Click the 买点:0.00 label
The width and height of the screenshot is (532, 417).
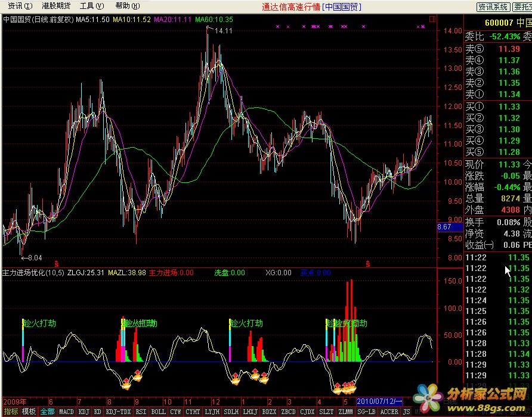coord(316,273)
